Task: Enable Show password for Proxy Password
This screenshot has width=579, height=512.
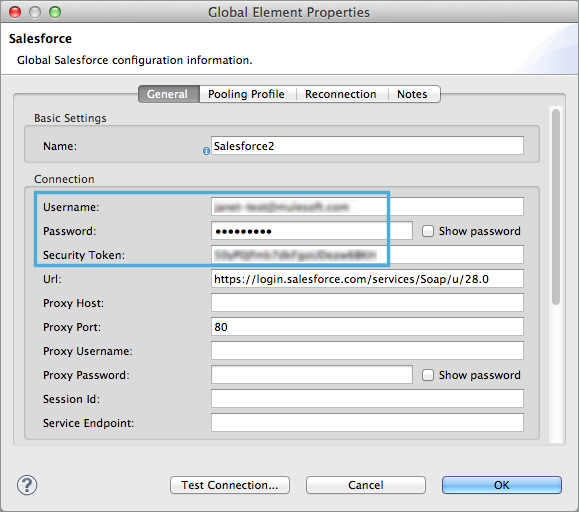Action: 428,375
